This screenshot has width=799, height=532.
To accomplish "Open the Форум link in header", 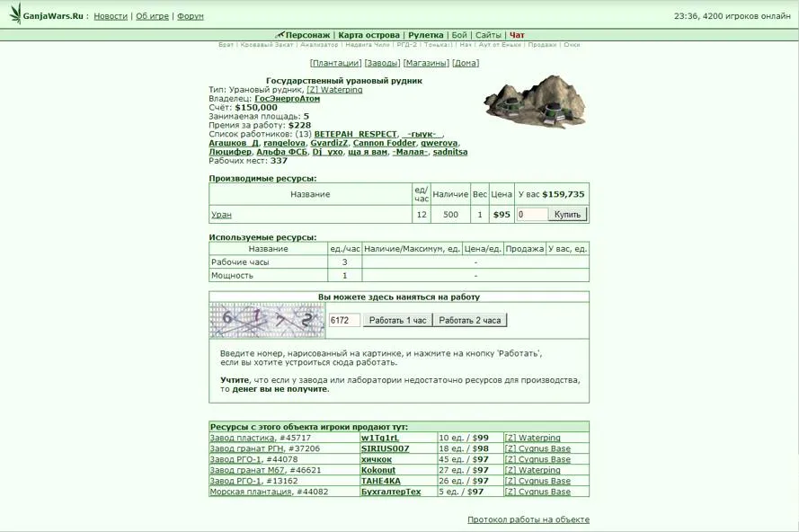I will (191, 16).
